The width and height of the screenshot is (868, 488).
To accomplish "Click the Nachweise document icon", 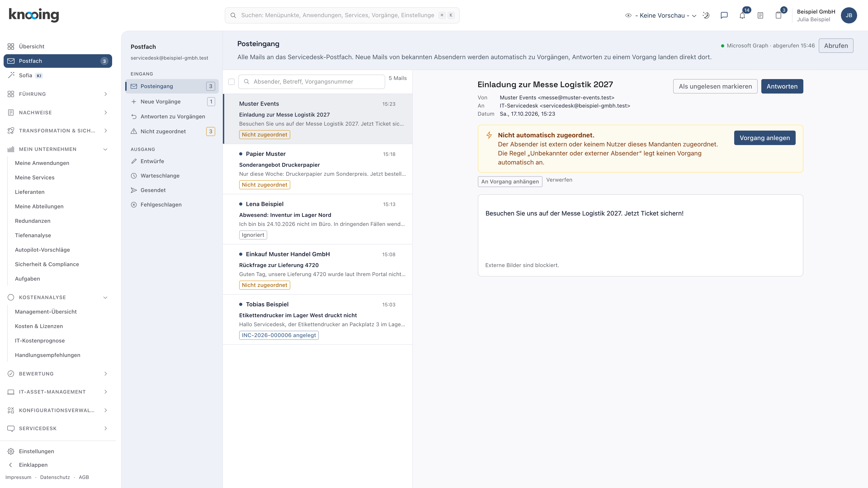I will [x=11, y=113].
